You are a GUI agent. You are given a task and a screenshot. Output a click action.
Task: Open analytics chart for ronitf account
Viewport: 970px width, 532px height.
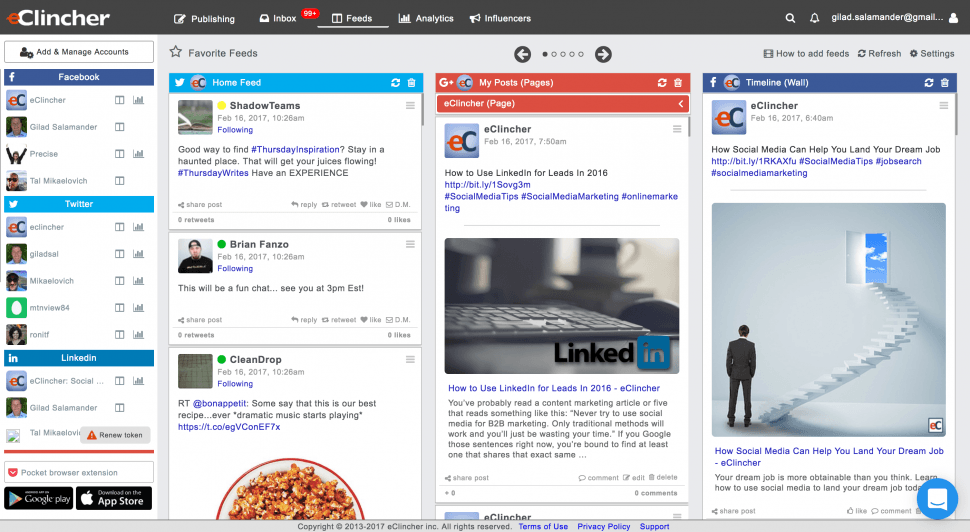point(139,335)
